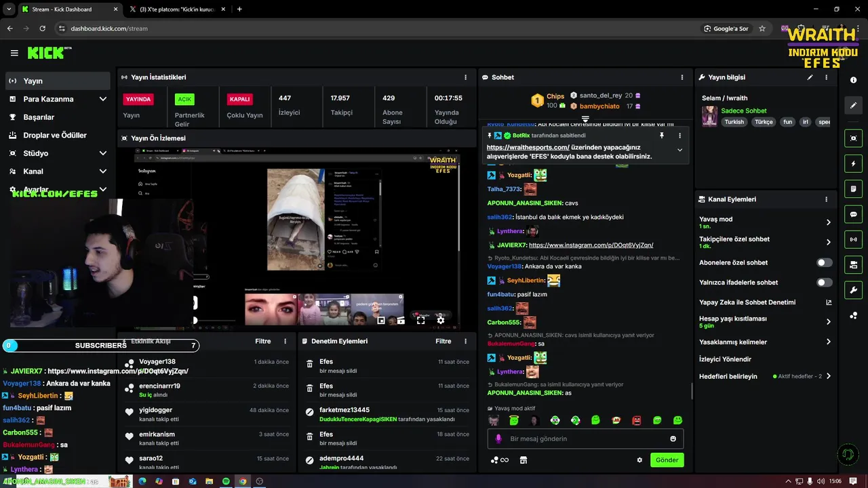Click the document notes icon in right sidebar
Viewport: 868px width, 488px height.
pos(853,188)
